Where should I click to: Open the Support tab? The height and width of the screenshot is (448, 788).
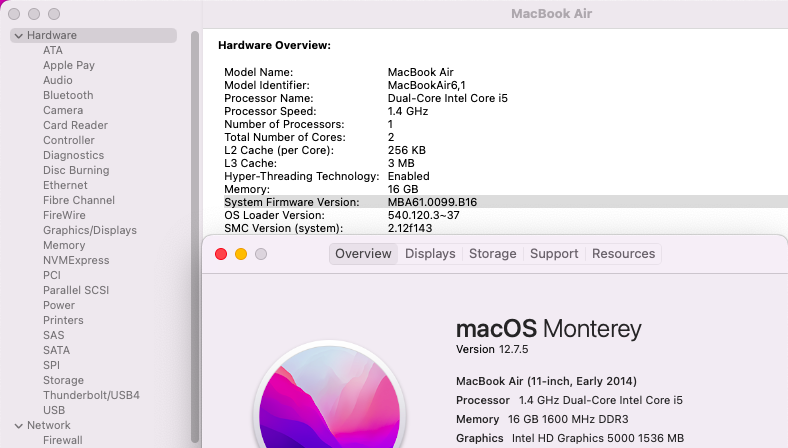[x=554, y=254]
